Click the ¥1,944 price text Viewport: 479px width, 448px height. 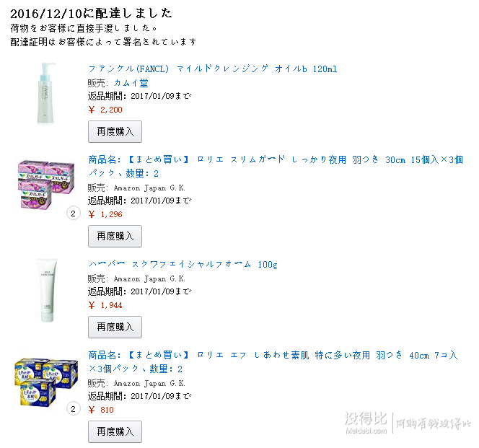(105, 305)
